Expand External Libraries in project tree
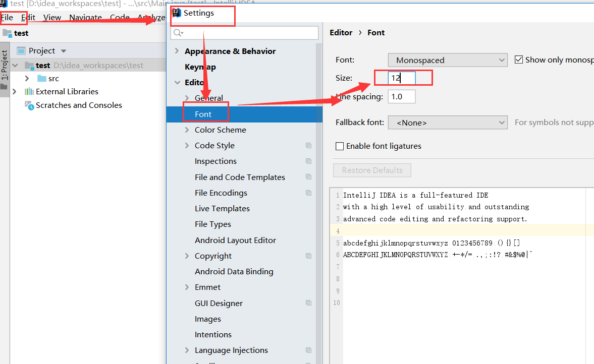The width and height of the screenshot is (594, 364). coord(15,92)
